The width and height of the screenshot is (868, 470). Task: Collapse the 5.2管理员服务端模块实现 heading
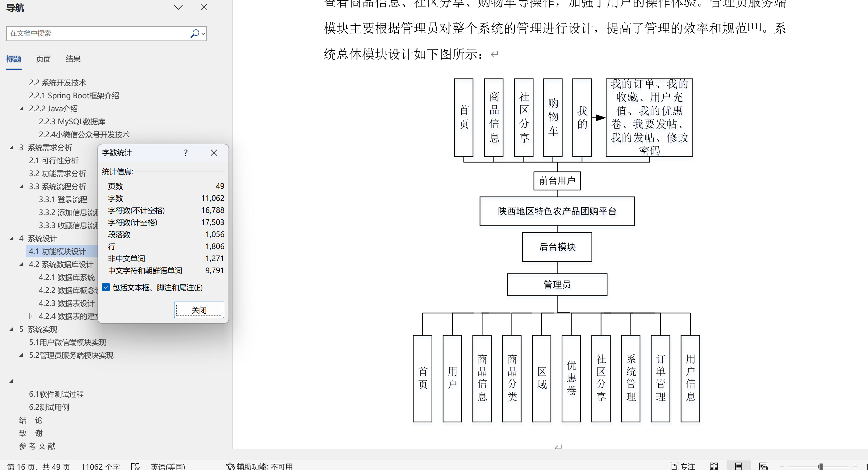pyautogui.click(x=21, y=355)
